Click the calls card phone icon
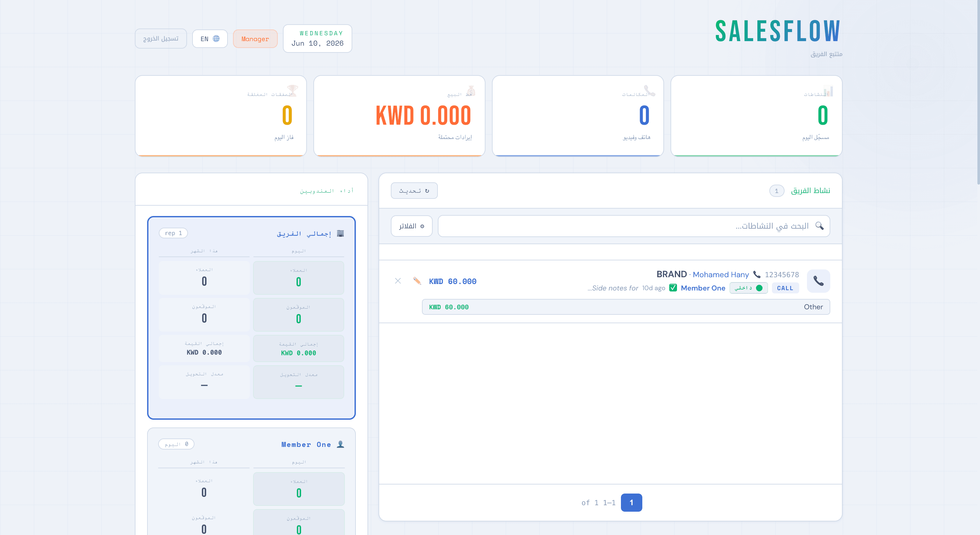This screenshot has width=980, height=535. (649, 90)
